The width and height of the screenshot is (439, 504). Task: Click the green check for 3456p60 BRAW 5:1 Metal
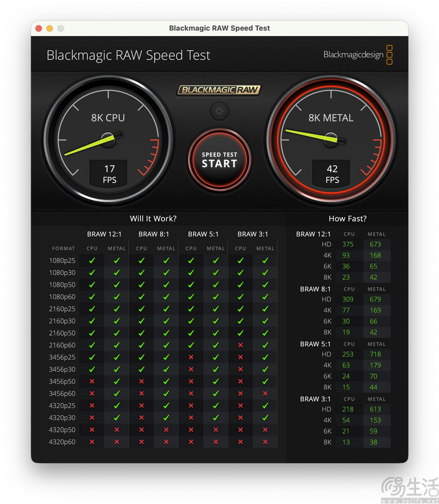(x=215, y=393)
